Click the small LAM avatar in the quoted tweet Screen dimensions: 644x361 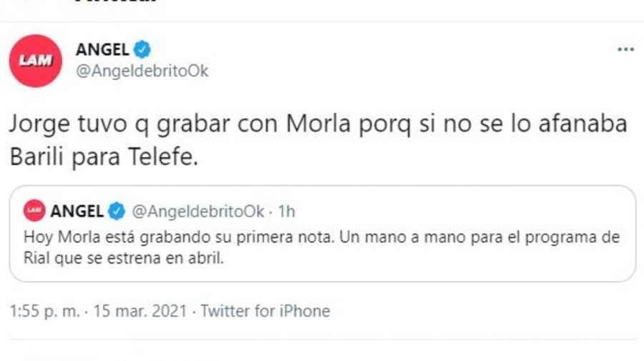click(33, 210)
